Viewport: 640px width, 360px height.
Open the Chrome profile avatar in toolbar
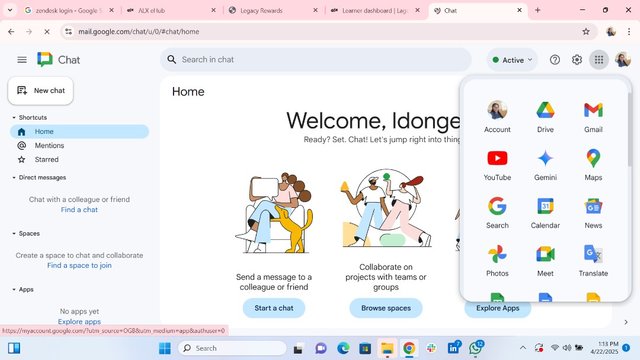pos(611,31)
